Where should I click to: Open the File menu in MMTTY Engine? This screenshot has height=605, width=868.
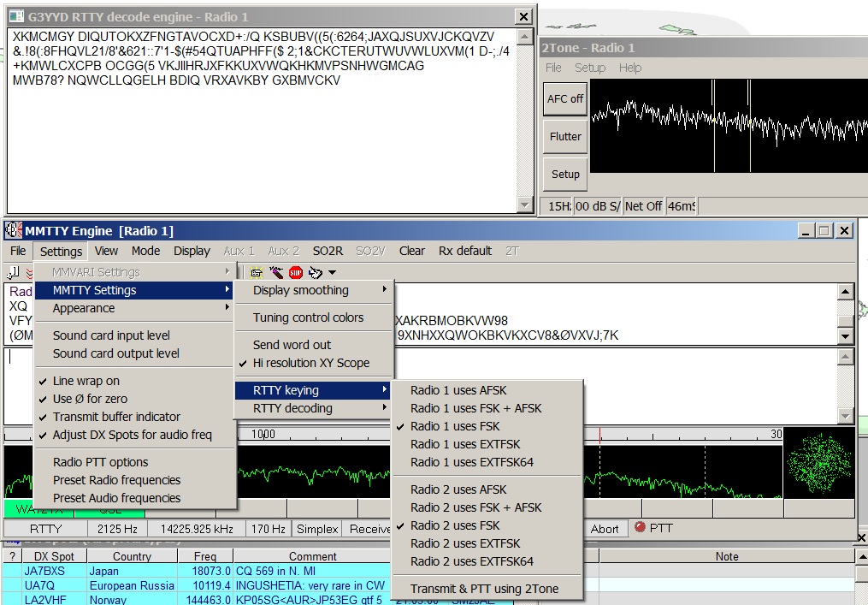click(x=18, y=251)
